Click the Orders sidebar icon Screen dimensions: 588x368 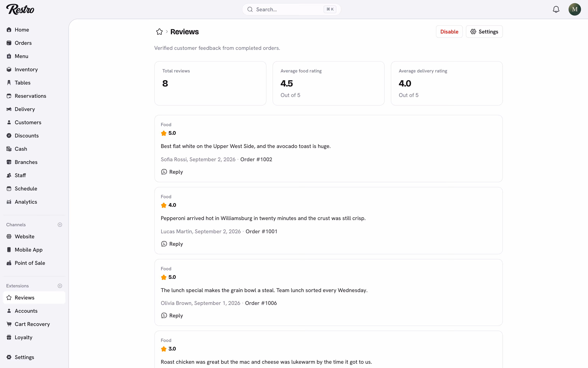[x=9, y=43]
